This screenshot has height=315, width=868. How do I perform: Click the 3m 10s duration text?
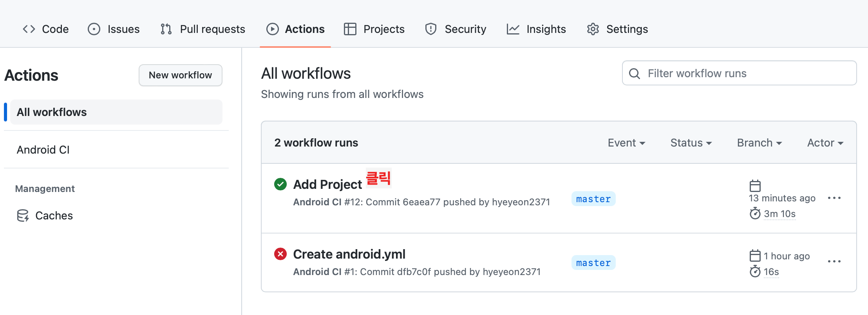click(x=780, y=214)
